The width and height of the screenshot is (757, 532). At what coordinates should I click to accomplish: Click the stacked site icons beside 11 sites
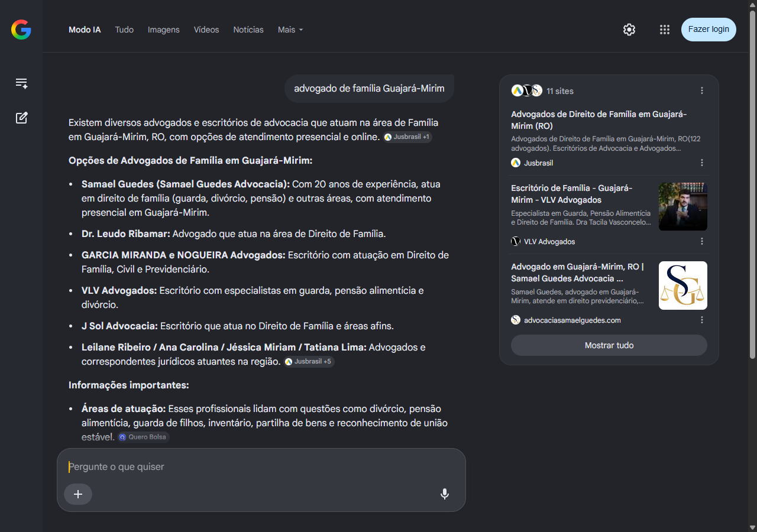click(x=527, y=90)
